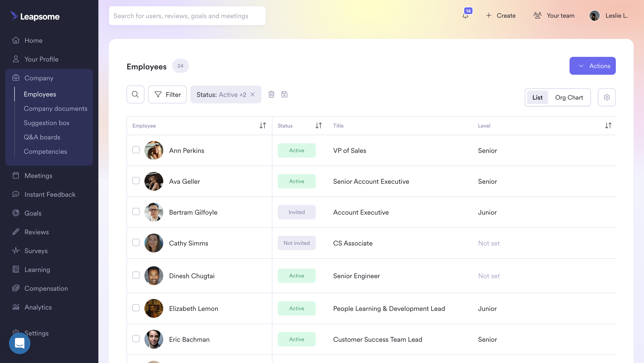
Task: Focus the search users and reviews field
Action: [x=187, y=16]
